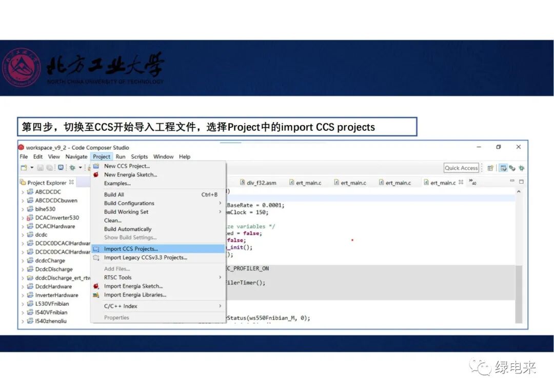Viewport: 554px width, 392px height.
Task: Click the terminal monitor icon in the toolbar
Action: [61, 168]
